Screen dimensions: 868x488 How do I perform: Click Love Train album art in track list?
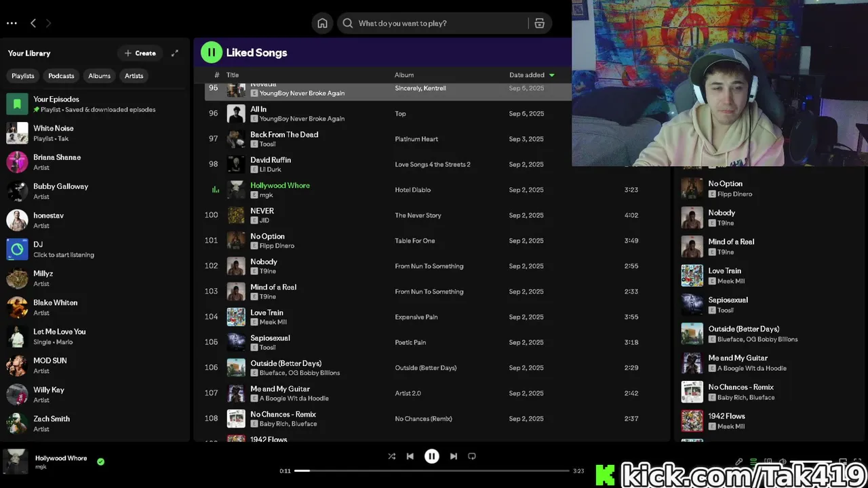click(x=236, y=317)
